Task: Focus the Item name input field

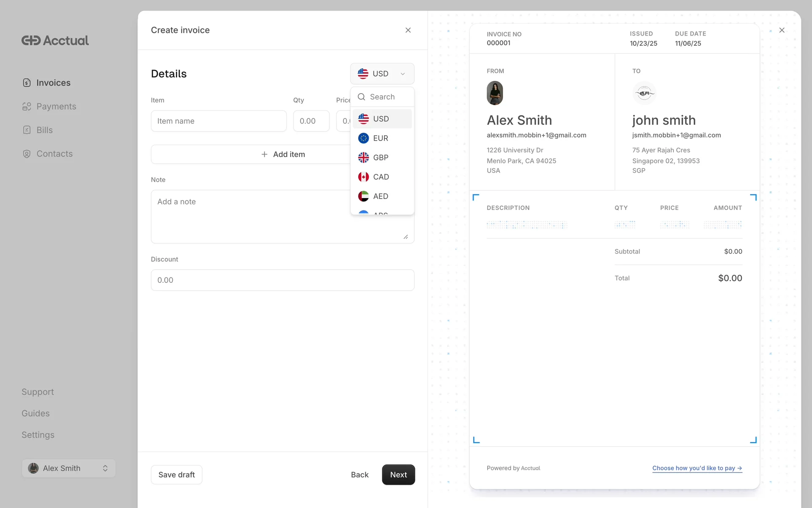Action: [219, 121]
